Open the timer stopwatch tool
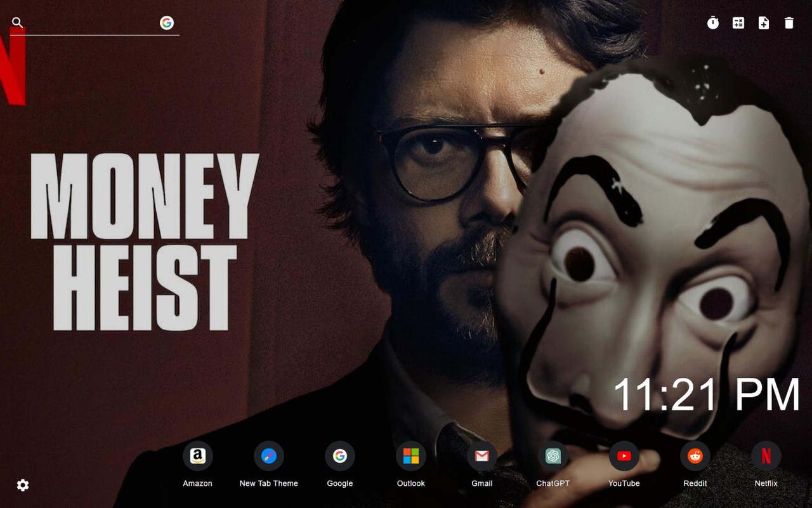Viewport: 812px width, 508px height. 713,23
